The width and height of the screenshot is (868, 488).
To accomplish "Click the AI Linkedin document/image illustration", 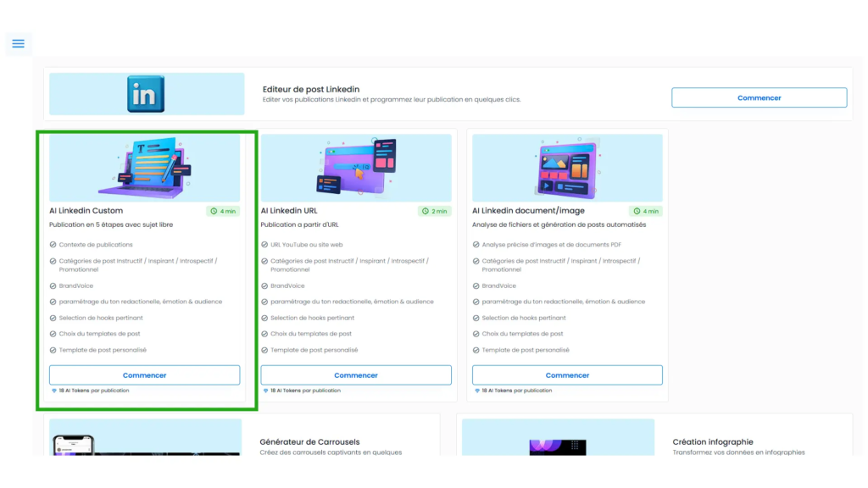I will coord(567,168).
